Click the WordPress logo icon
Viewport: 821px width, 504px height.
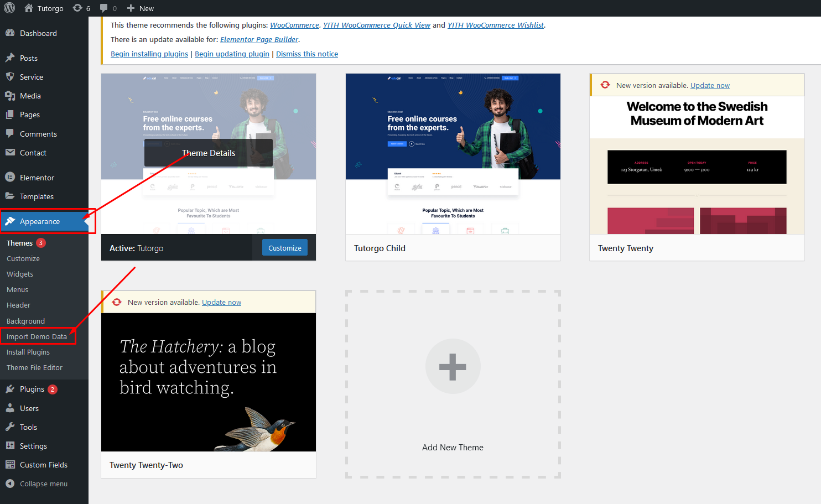point(9,8)
